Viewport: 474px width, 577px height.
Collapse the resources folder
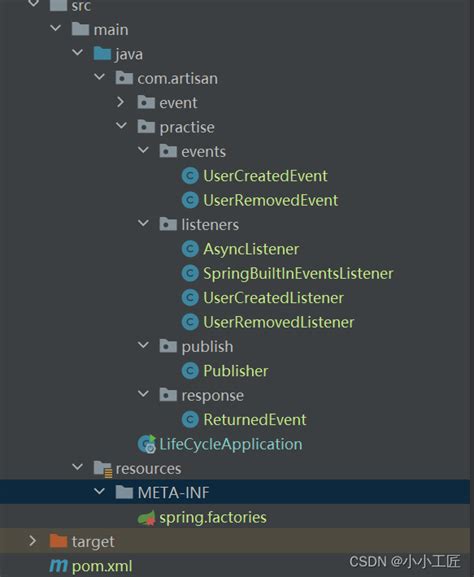[x=78, y=467]
